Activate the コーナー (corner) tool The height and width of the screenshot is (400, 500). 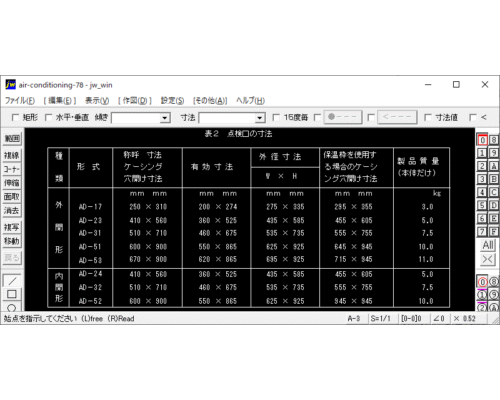12,169
